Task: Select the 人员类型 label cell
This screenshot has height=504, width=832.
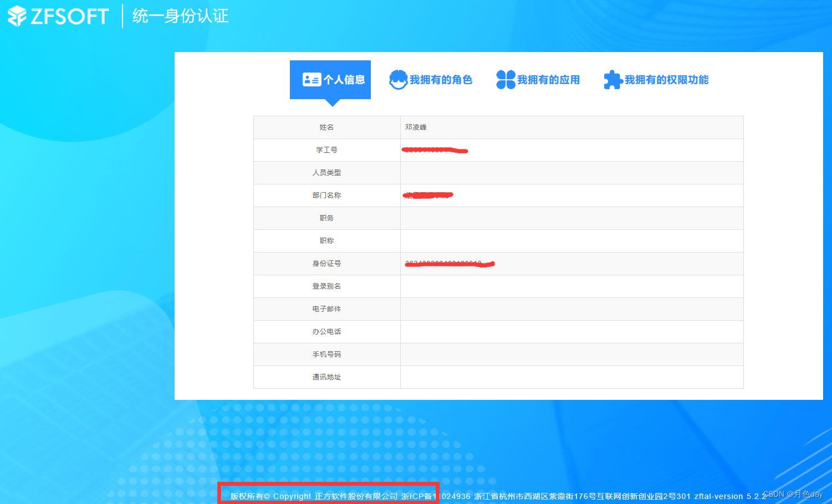Action: [x=327, y=173]
